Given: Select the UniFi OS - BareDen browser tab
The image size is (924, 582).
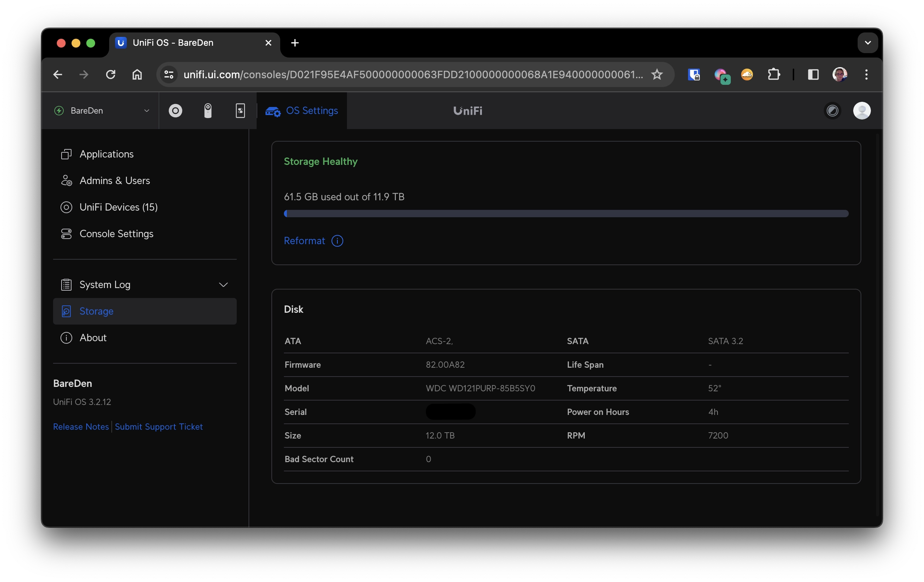Looking at the screenshot, I should (195, 43).
